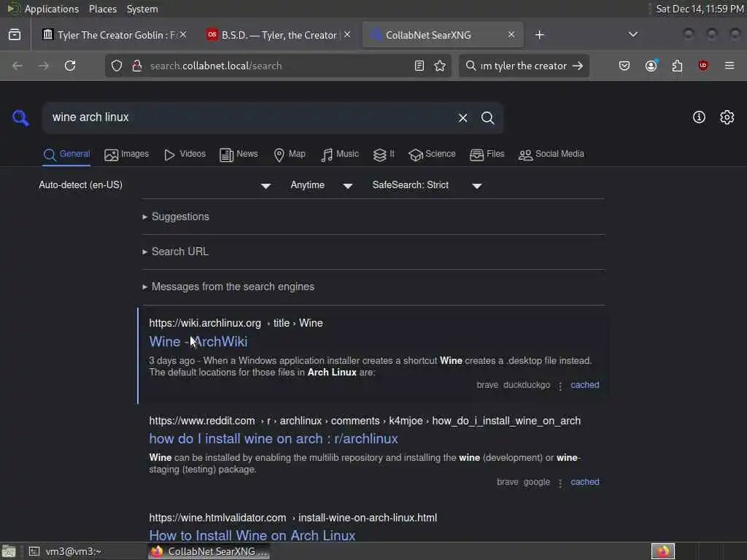Screen dimensions: 747x560
Task: Open cached version of ArchWiki result
Action: (x=585, y=385)
